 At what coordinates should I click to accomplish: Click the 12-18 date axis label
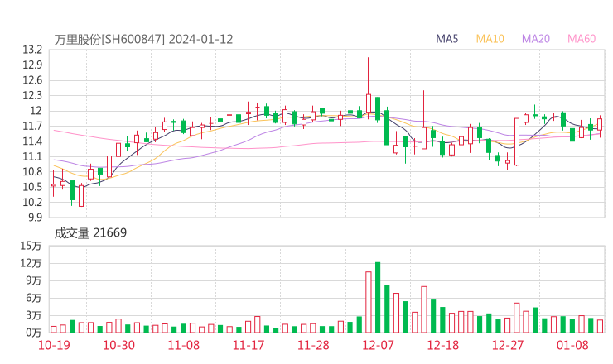point(443,345)
